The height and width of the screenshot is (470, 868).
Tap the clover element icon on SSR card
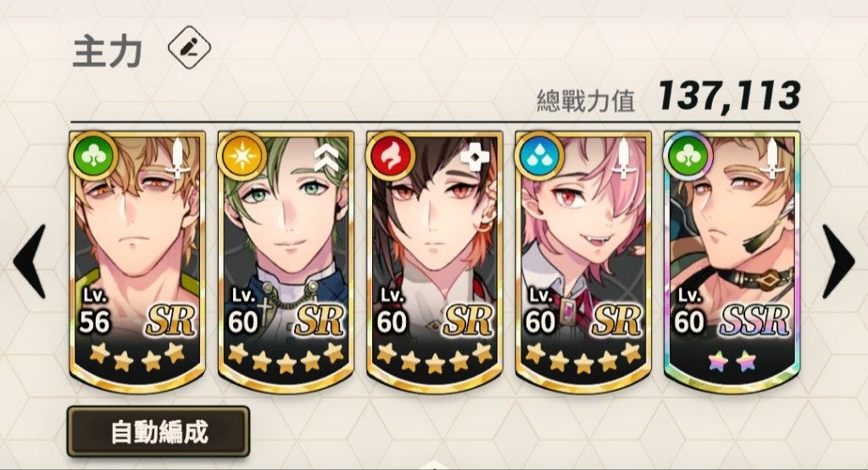point(687,156)
